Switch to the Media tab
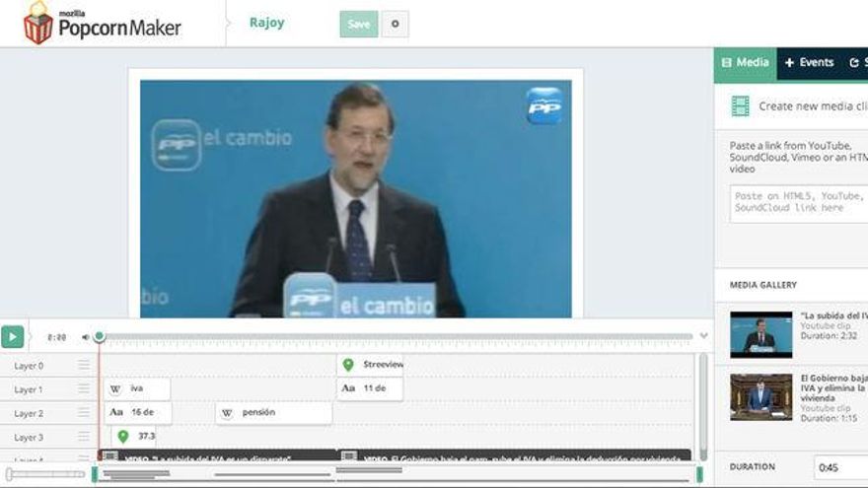Viewport: 868px width, 488px height. coord(745,62)
